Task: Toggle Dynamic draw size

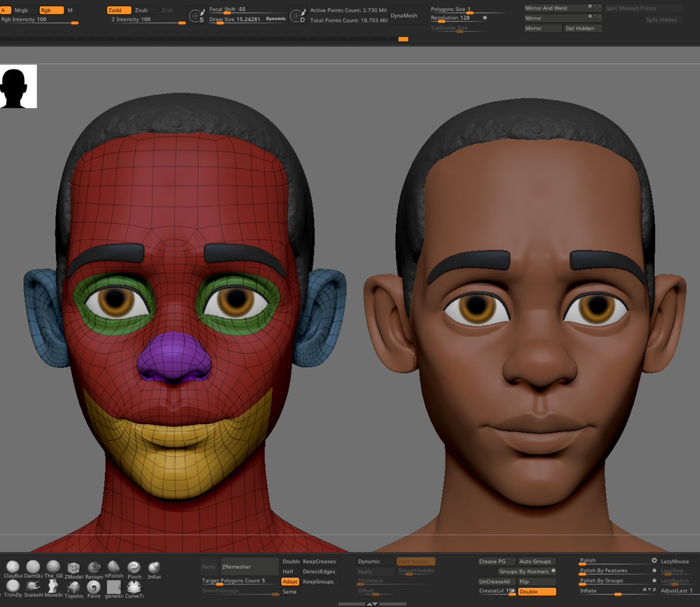Action: tap(276, 19)
